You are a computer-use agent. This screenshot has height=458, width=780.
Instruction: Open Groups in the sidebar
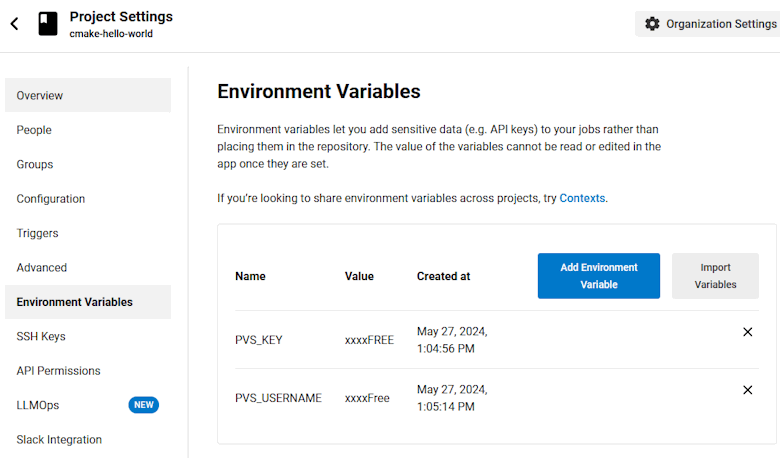(x=35, y=164)
